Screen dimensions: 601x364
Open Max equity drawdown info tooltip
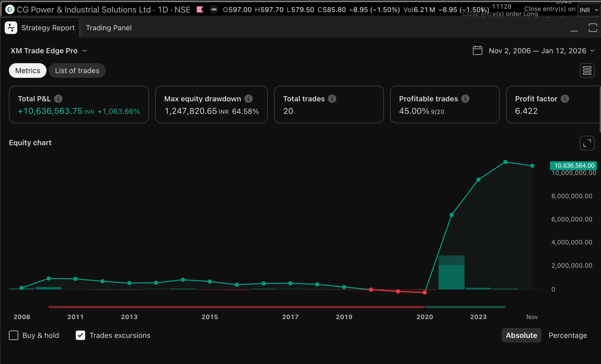click(249, 99)
